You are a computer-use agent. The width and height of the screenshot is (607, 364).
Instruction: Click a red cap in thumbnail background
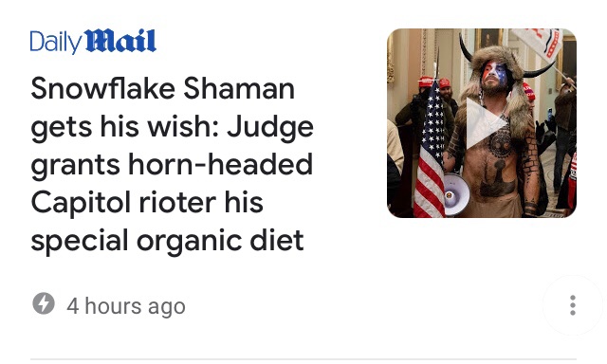[426, 82]
